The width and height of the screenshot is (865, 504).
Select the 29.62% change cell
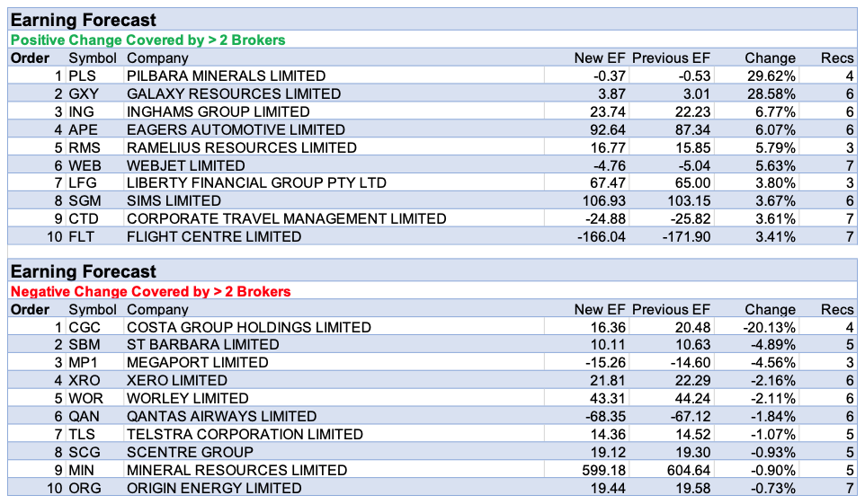[770, 75]
